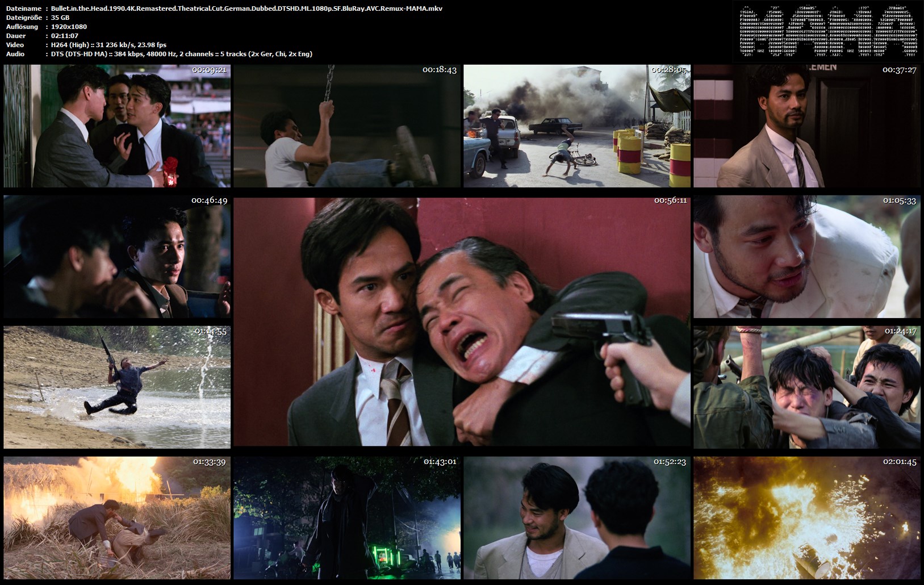This screenshot has width=924, height=585.
Task: Click the 'Dauer' label
Action: point(16,36)
